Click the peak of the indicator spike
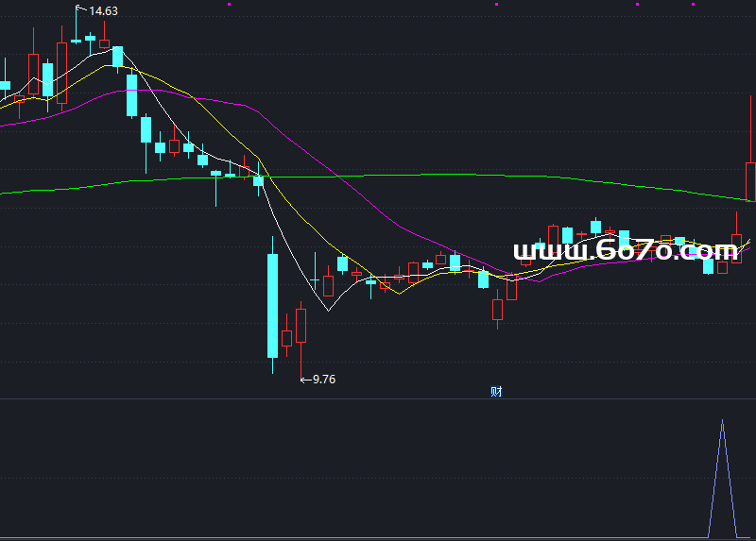Image resolution: width=756 pixels, height=541 pixels. (722, 421)
